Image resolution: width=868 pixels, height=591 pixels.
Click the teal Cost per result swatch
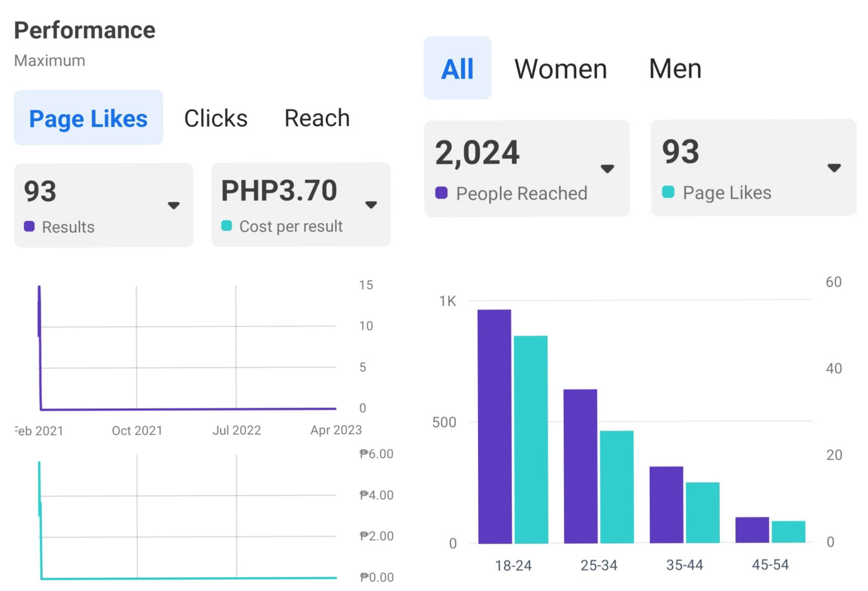(x=227, y=226)
